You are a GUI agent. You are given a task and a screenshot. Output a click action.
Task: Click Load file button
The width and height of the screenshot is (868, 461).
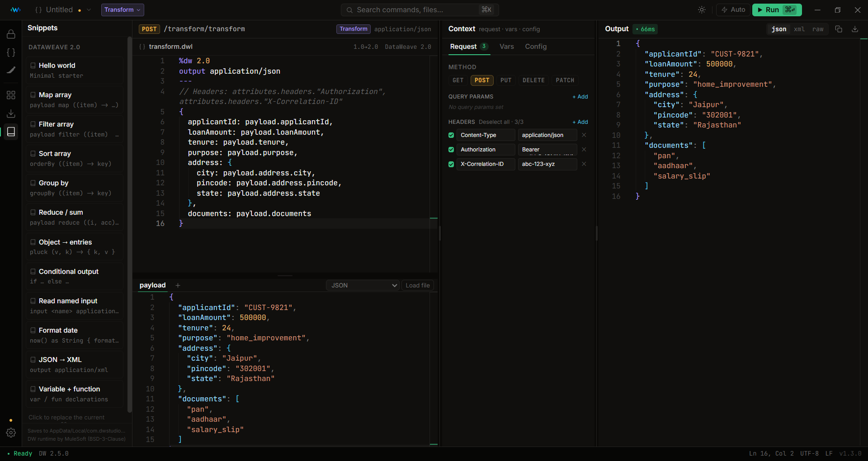(x=418, y=285)
